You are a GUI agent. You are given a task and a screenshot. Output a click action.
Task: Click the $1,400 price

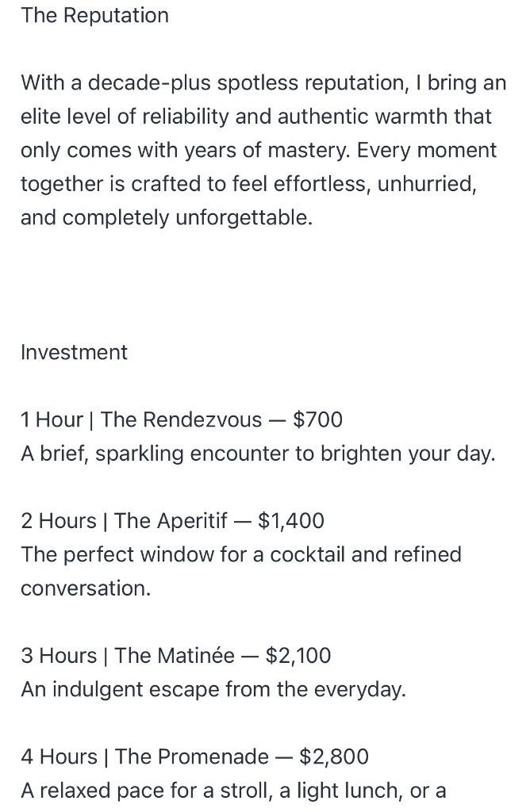291,521
